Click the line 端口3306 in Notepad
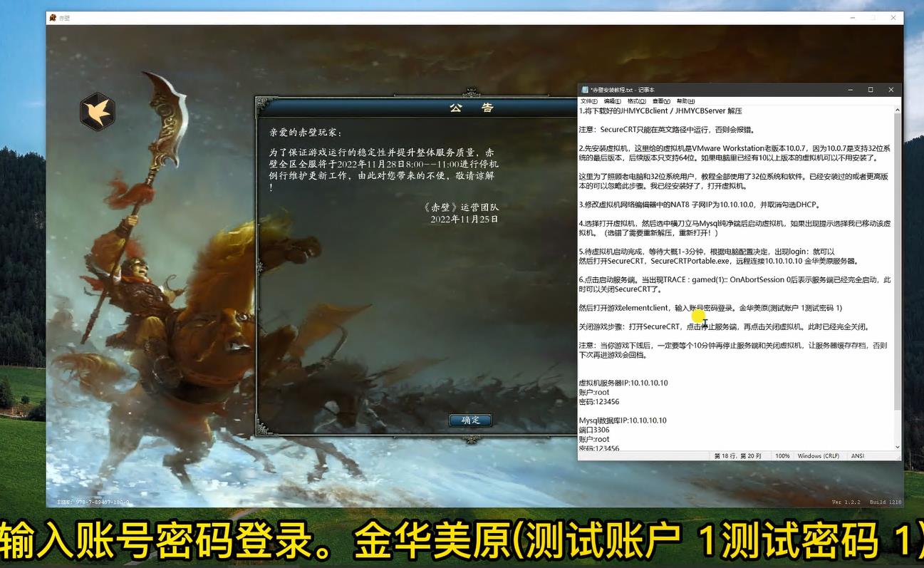 [x=594, y=430]
